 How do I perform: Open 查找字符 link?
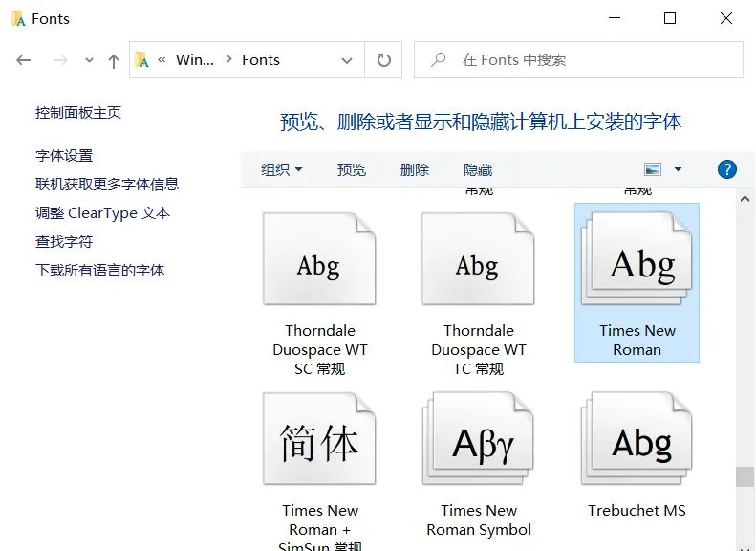64,241
